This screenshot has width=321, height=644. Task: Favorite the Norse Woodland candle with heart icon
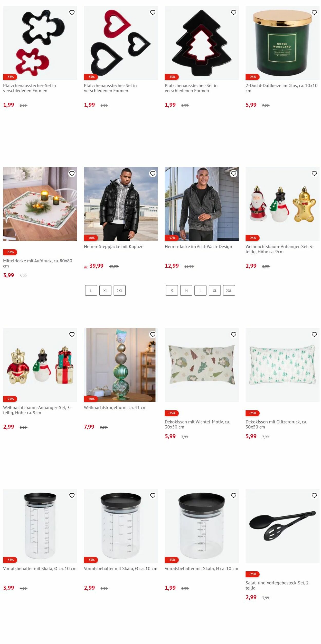pyautogui.click(x=314, y=12)
